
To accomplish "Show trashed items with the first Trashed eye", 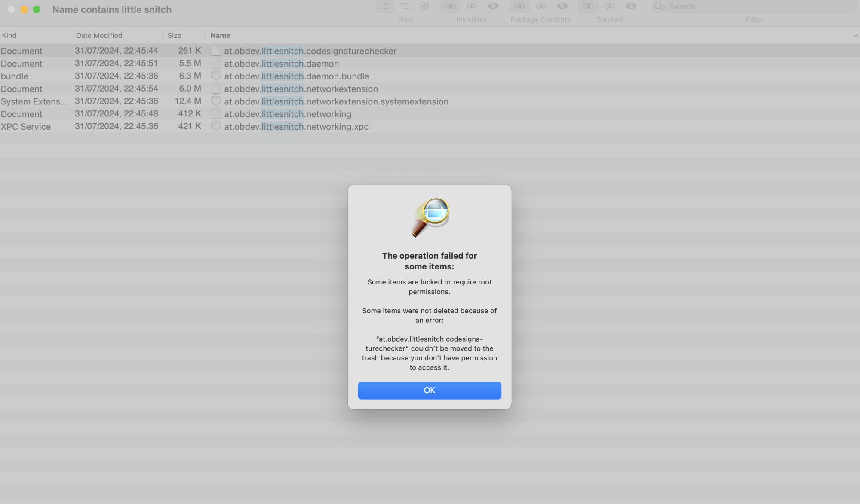I will pos(588,6).
